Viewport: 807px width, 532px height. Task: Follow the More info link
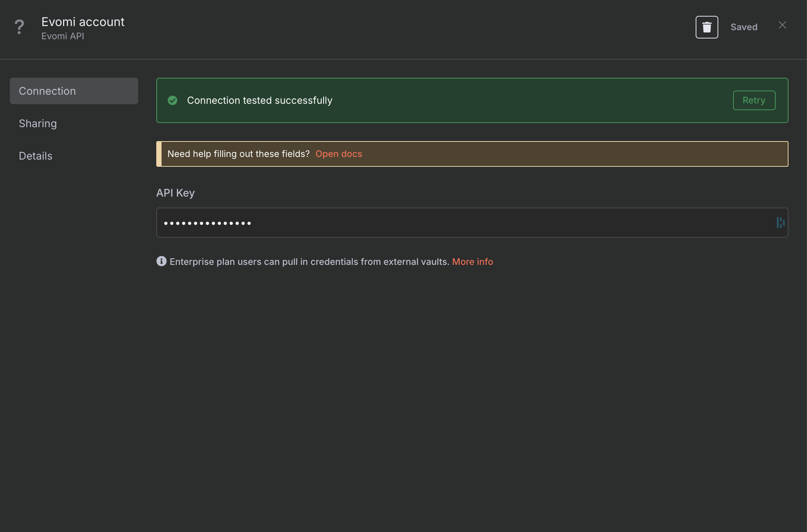(472, 261)
